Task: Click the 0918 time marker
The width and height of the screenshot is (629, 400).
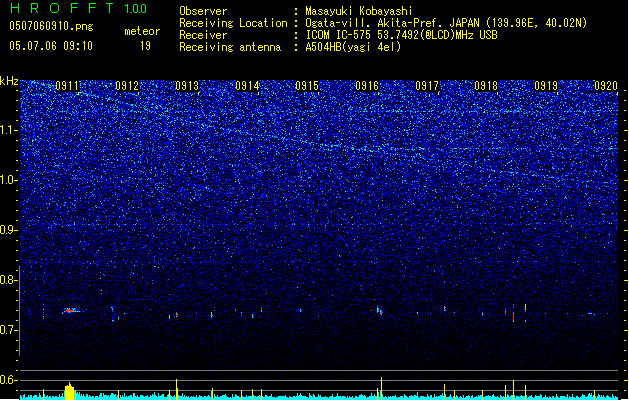Action: coord(486,86)
